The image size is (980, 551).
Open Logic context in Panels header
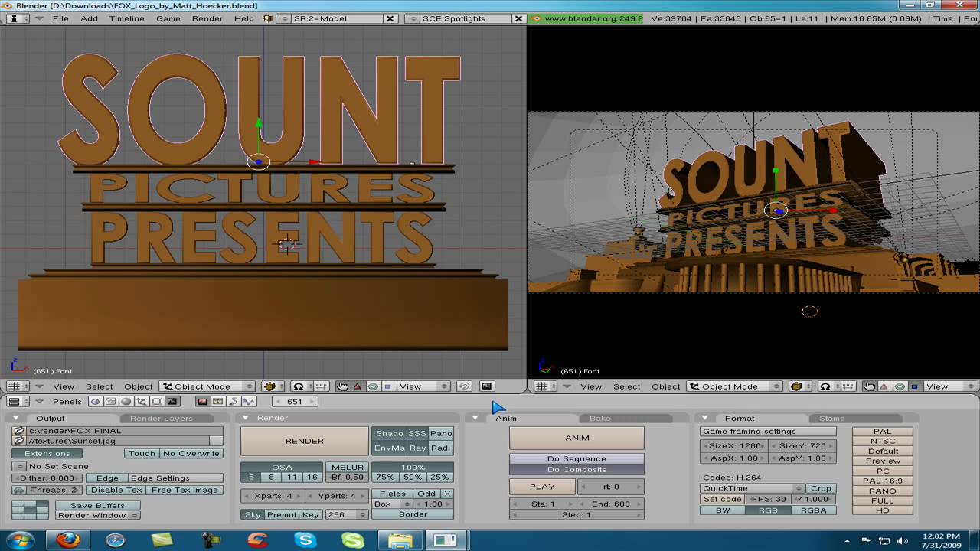pyautogui.click(x=96, y=401)
